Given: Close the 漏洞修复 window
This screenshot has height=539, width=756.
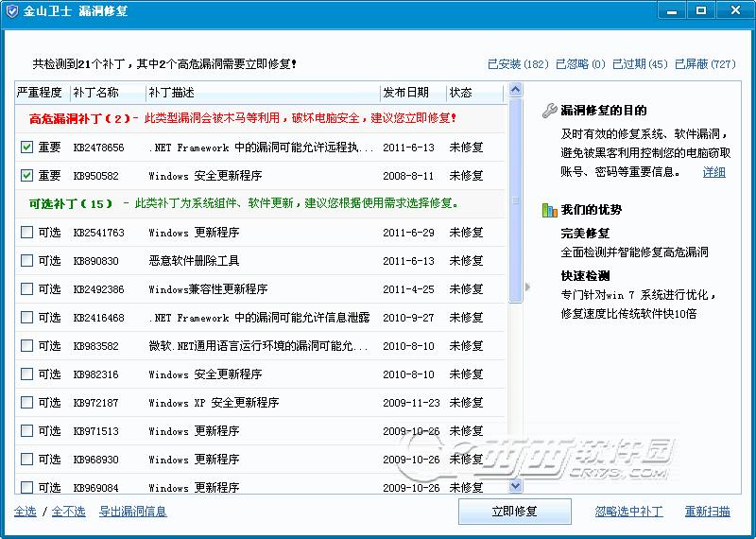Looking at the screenshot, I should [731, 10].
